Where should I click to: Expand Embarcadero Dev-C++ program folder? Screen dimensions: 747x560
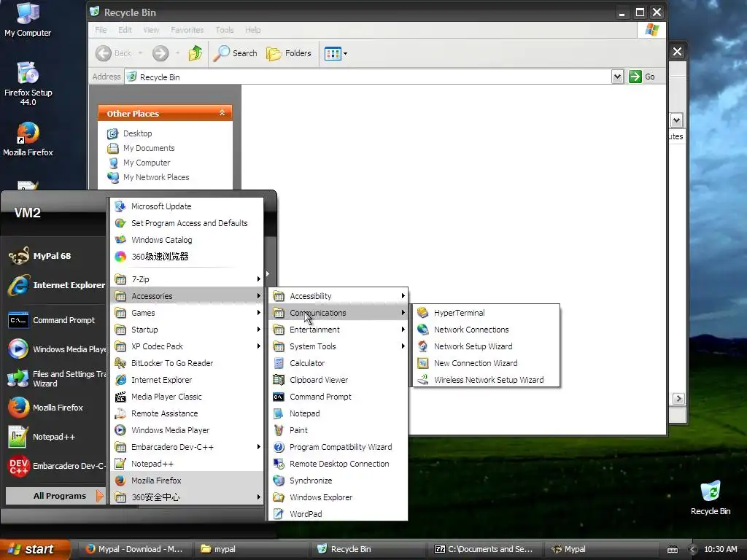[187, 447]
